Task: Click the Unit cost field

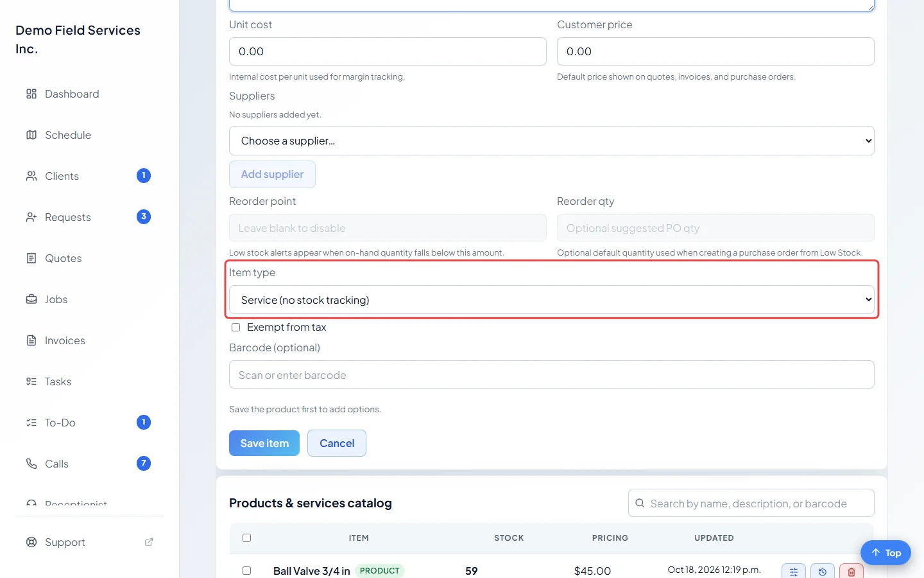Action: (x=388, y=51)
